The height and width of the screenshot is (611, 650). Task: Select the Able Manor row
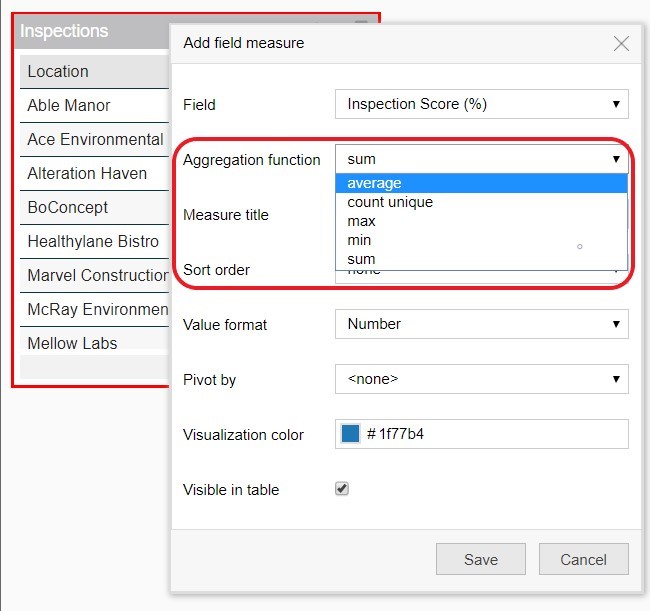(x=94, y=106)
